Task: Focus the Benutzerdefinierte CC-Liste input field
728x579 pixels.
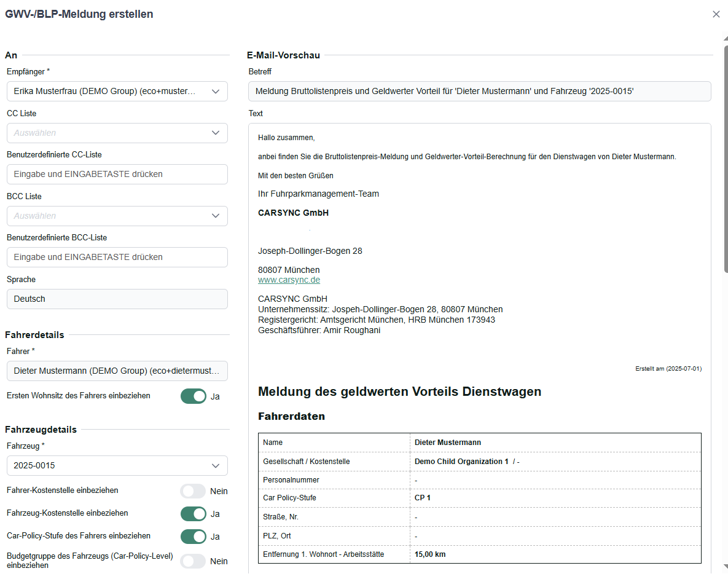Action: [x=117, y=175]
